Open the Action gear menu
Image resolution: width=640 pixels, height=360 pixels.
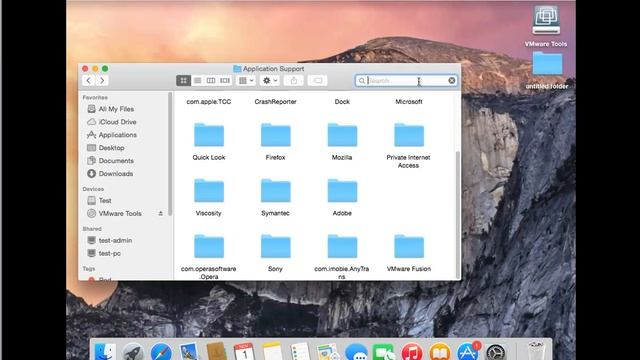click(x=270, y=80)
